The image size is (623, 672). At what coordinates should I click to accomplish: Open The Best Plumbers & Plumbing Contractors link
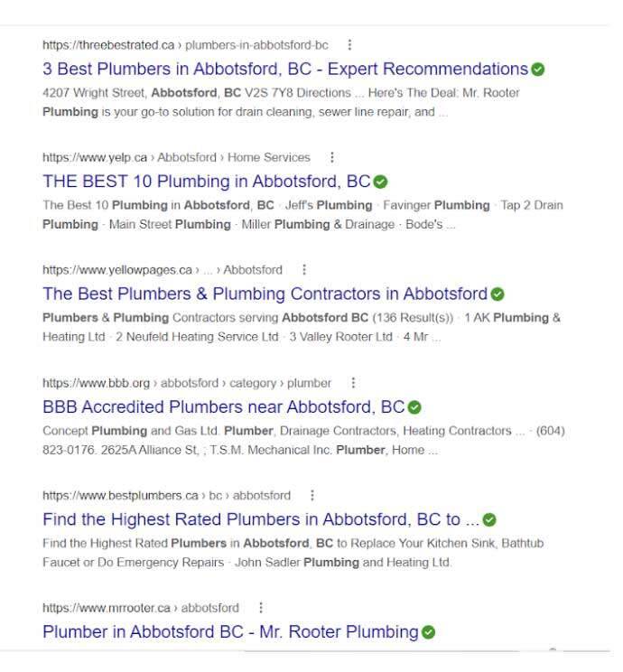click(265, 294)
